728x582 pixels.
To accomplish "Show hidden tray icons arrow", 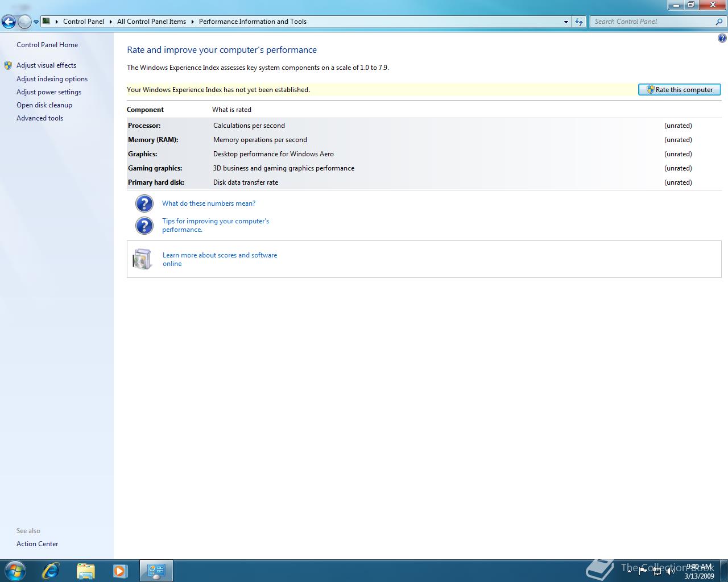I will click(630, 571).
